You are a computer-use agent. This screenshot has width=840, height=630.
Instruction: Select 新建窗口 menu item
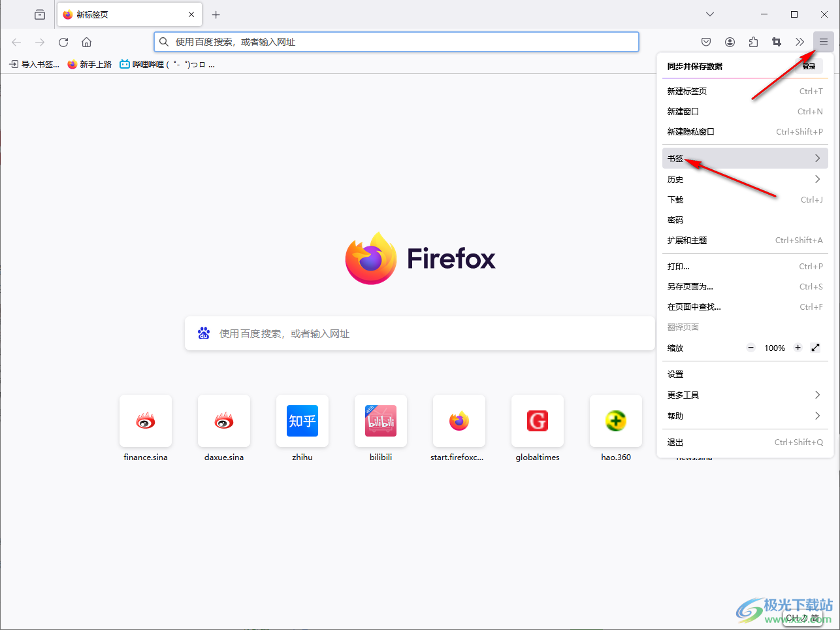pyautogui.click(x=745, y=111)
